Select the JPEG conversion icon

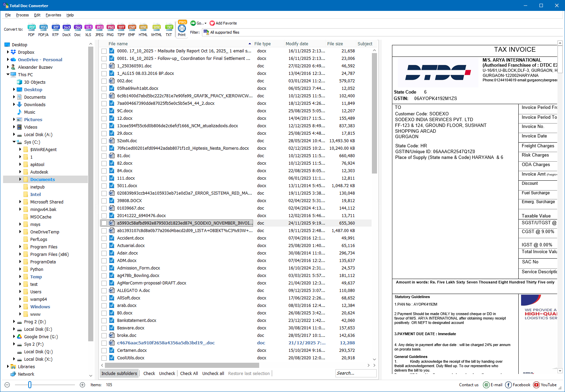pos(99,29)
